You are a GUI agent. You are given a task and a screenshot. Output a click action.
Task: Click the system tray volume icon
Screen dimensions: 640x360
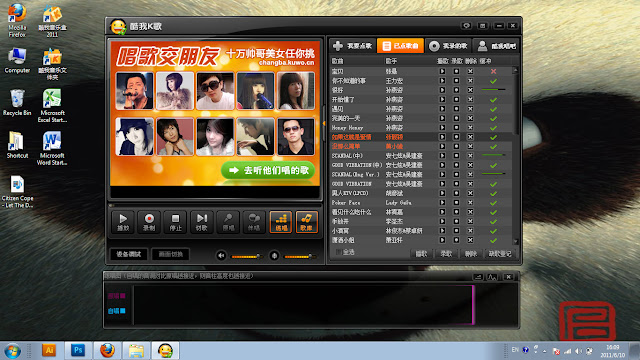[x=578, y=351]
